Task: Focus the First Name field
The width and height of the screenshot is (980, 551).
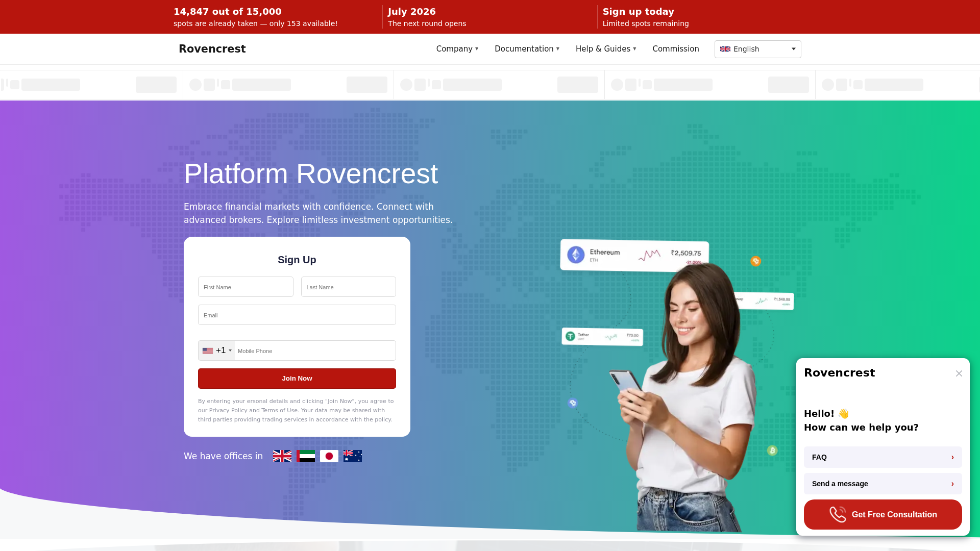Action: [x=246, y=287]
